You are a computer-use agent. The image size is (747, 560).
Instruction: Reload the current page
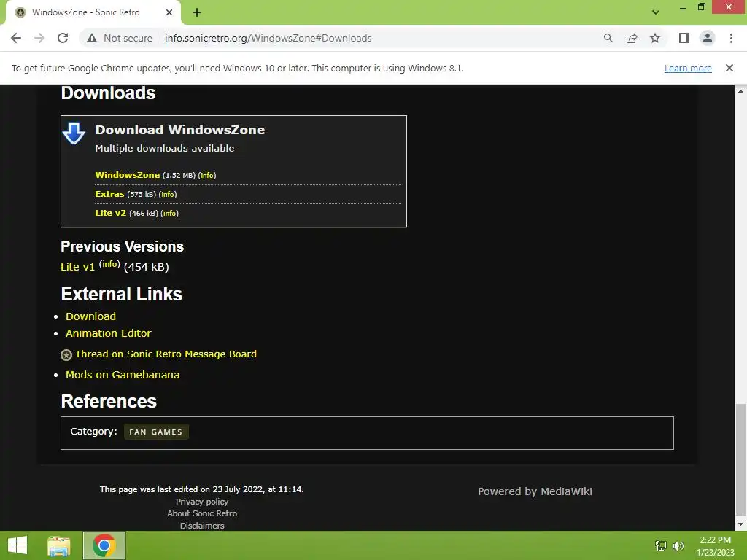[63, 38]
